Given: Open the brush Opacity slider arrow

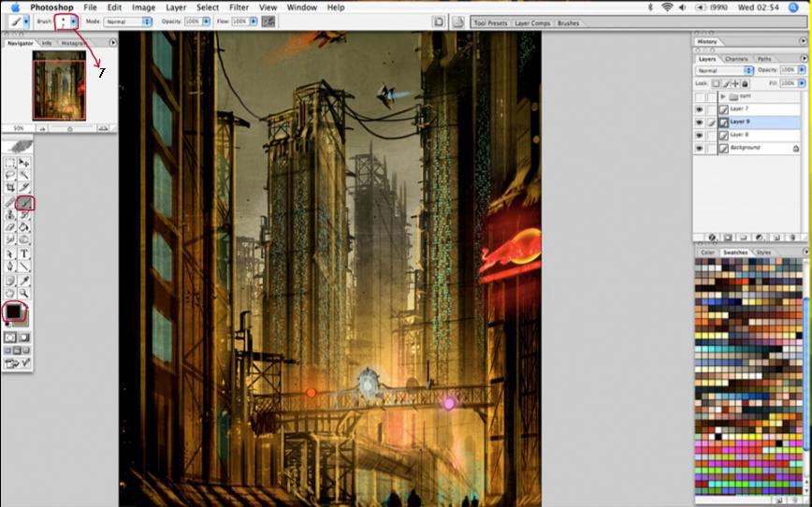Looking at the screenshot, I should click(x=206, y=22).
